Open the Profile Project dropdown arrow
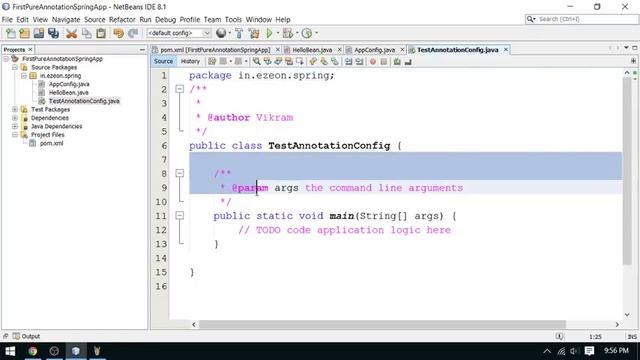 tap(316, 33)
